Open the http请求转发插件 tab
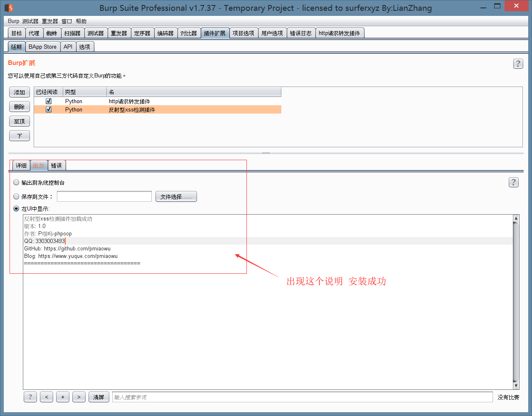 (x=340, y=33)
